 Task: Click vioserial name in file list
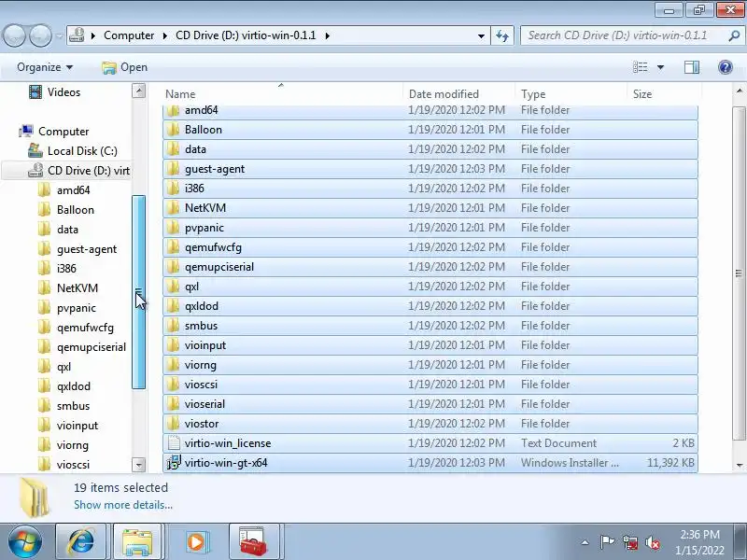pos(204,404)
